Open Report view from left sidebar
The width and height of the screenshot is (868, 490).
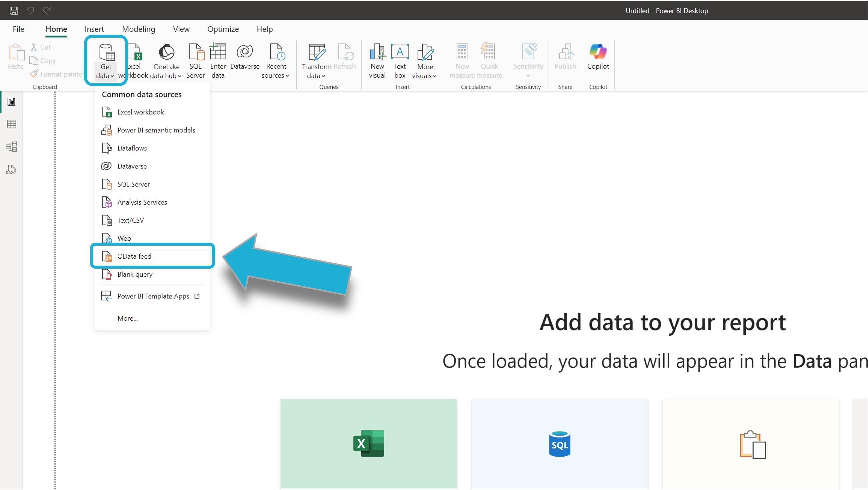[11, 102]
